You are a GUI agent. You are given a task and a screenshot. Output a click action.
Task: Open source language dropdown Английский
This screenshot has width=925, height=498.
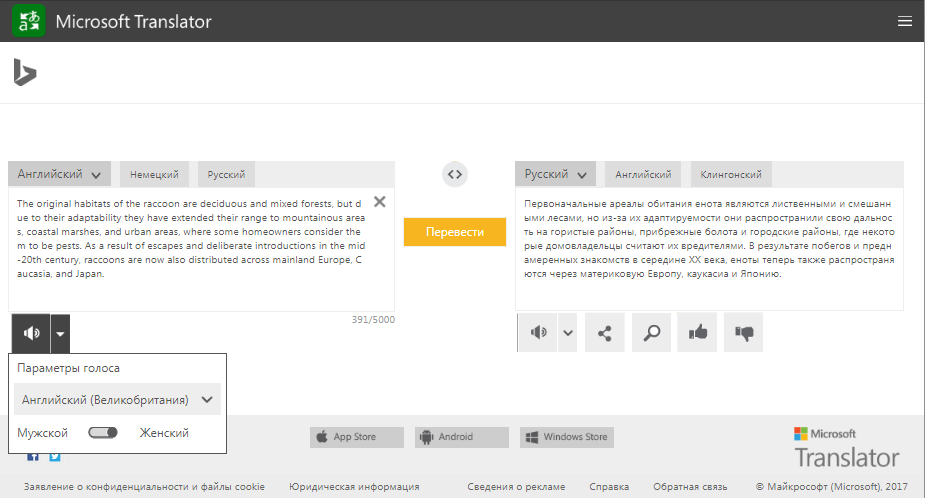tap(59, 174)
